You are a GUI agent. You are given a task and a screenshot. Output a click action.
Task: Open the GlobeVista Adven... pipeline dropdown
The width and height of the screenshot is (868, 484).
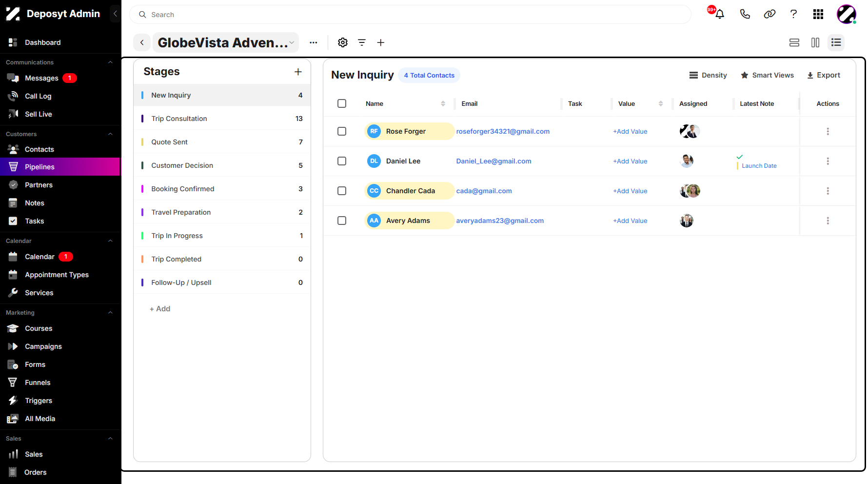(x=226, y=42)
